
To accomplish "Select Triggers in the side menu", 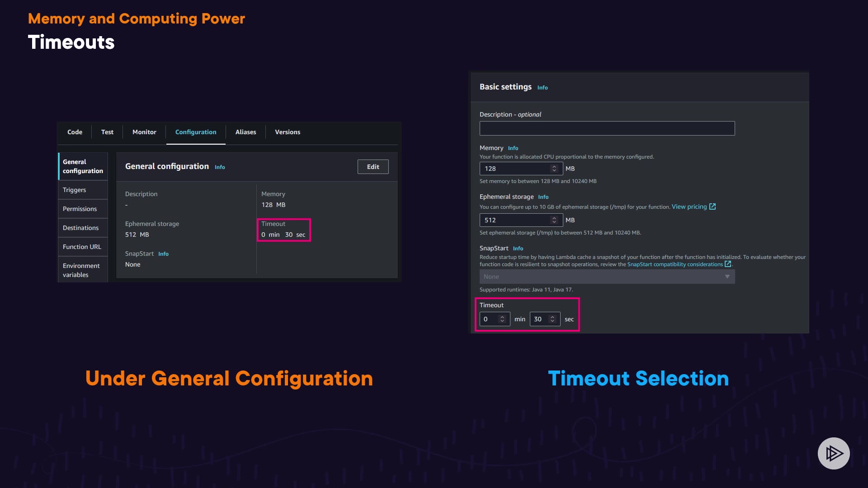I will 75,190.
